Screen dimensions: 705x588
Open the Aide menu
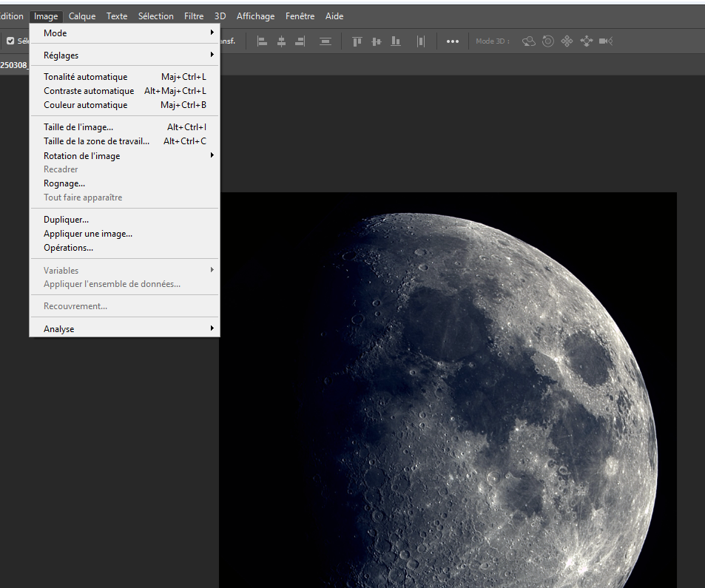click(x=334, y=16)
